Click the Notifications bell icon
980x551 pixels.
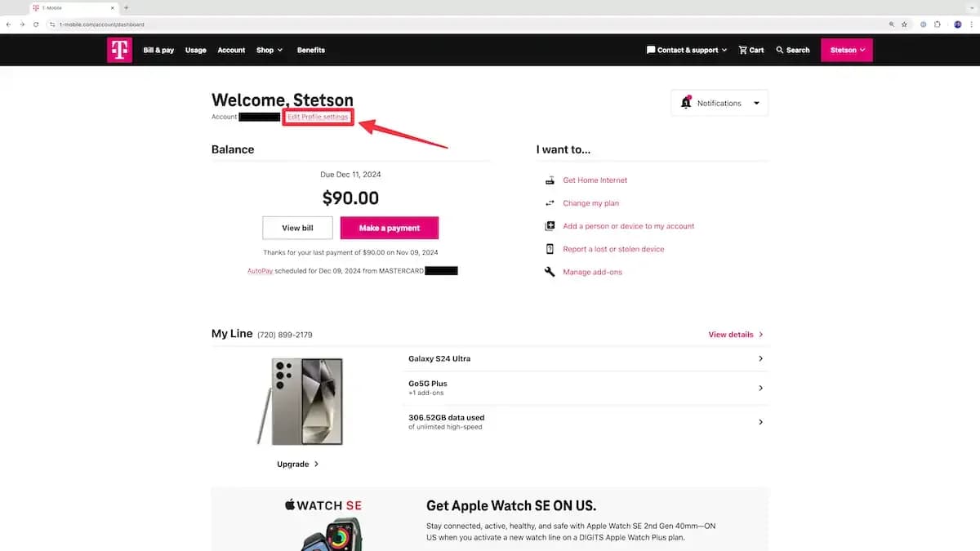[687, 102]
